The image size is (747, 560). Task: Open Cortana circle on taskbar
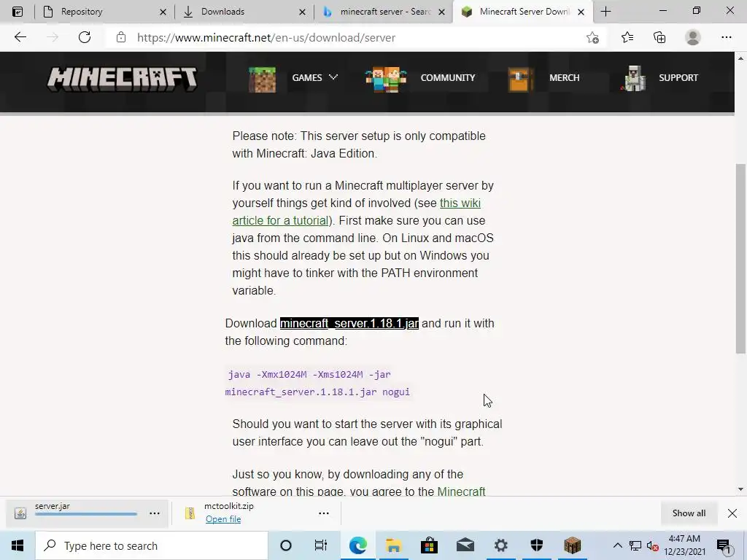tap(286, 545)
